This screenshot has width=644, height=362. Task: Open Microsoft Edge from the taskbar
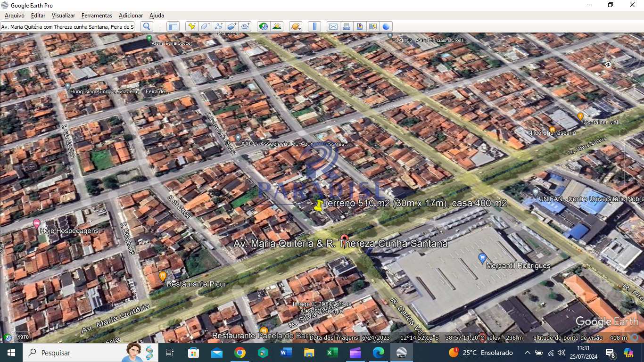point(379,353)
